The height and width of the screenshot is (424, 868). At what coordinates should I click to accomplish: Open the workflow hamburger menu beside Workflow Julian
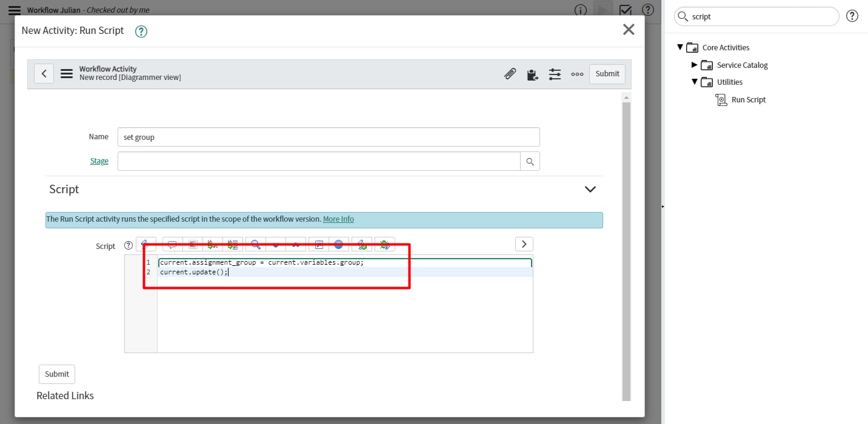point(15,10)
